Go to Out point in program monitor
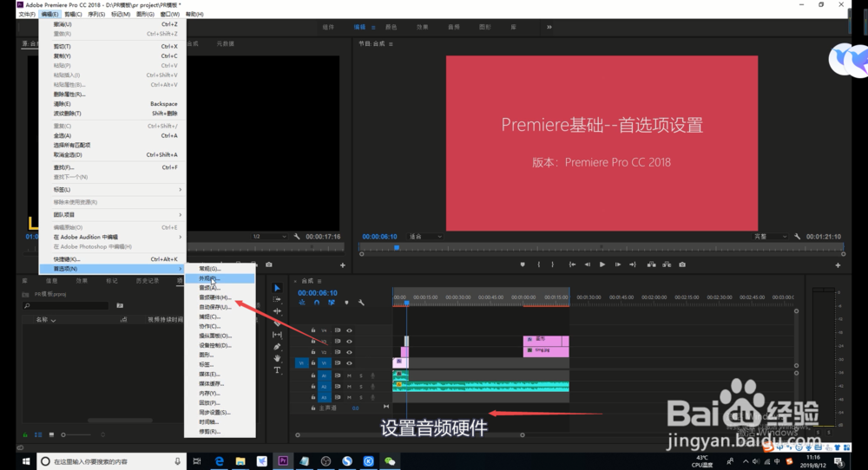The width and height of the screenshot is (868, 470). 633,264
